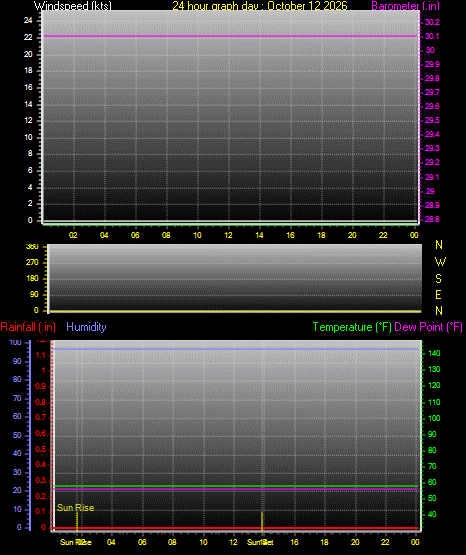Click the "270" wind direction degree value
Screen dimensions: 466x555
32,262
